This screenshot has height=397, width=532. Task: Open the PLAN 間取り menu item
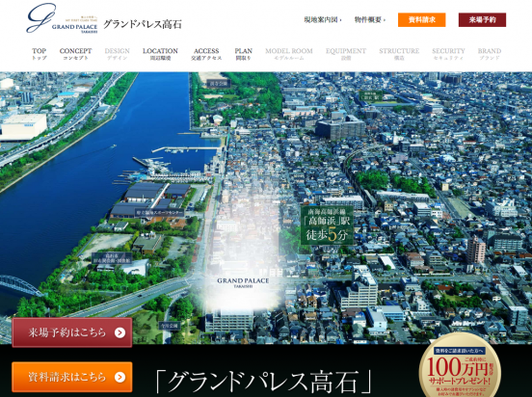[x=243, y=54]
